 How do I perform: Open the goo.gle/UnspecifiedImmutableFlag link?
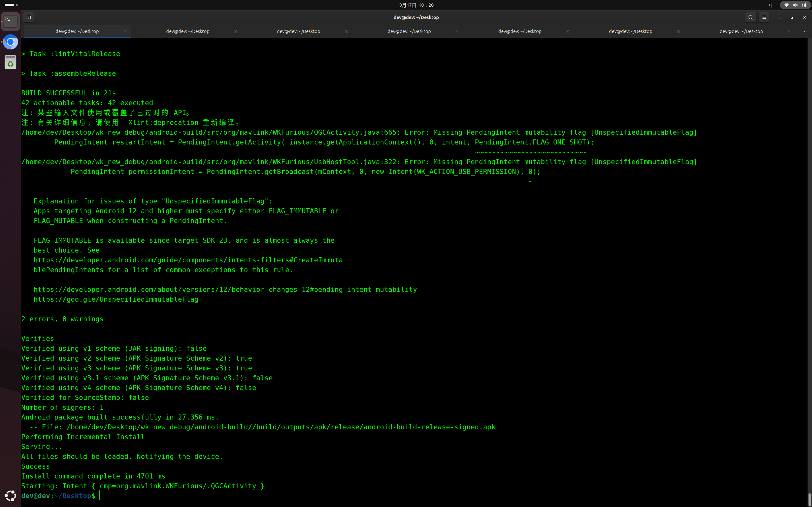point(116,299)
